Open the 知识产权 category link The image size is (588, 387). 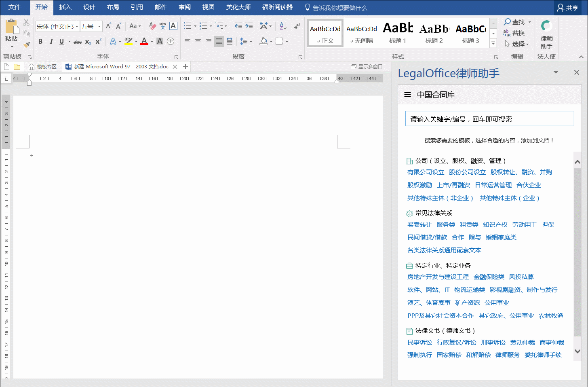[x=495, y=225]
